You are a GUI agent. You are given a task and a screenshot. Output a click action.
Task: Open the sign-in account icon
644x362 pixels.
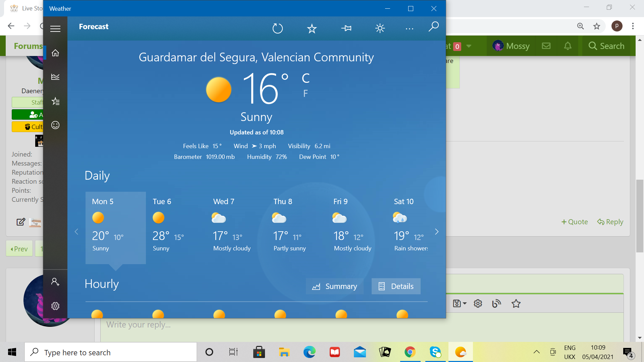[55, 282]
